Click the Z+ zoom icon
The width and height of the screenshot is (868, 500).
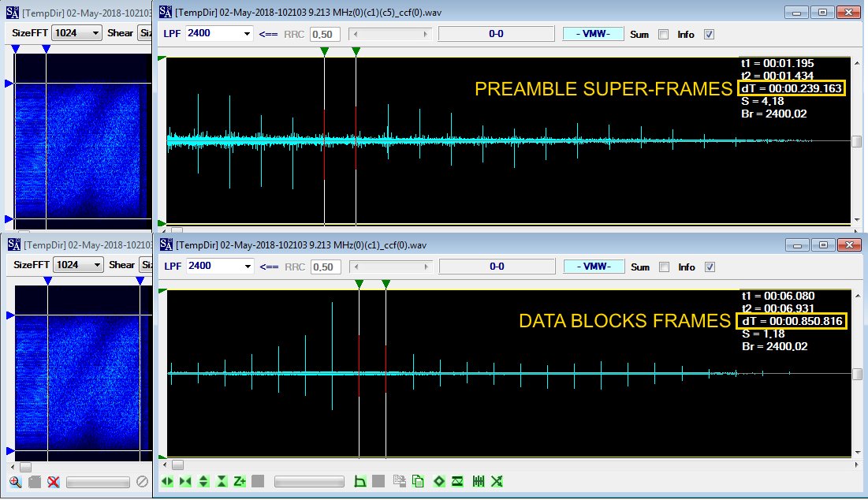click(x=240, y=481)
